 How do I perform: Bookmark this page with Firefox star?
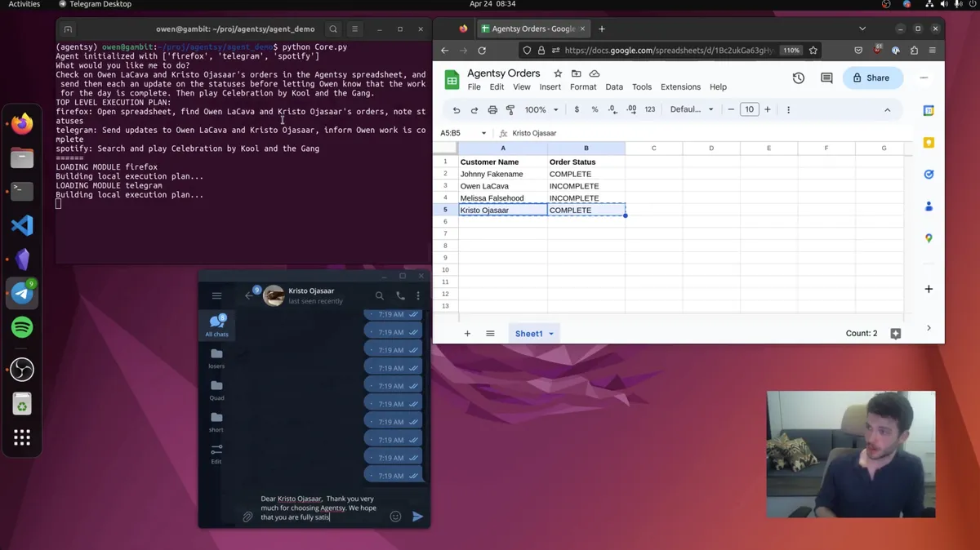(813, 50)
